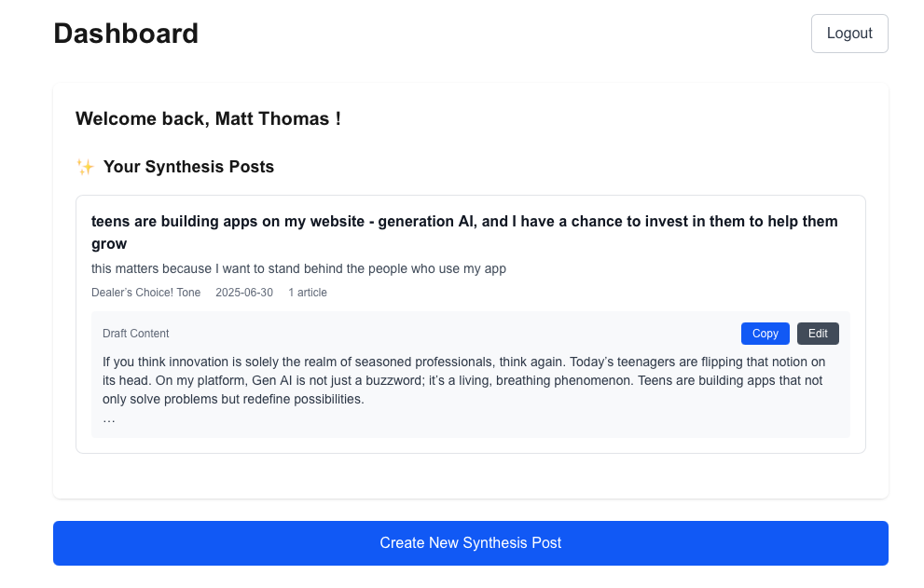Click the post subtitle starting 'this matters because'
This screenshot has width=924, height=588.
298,268
